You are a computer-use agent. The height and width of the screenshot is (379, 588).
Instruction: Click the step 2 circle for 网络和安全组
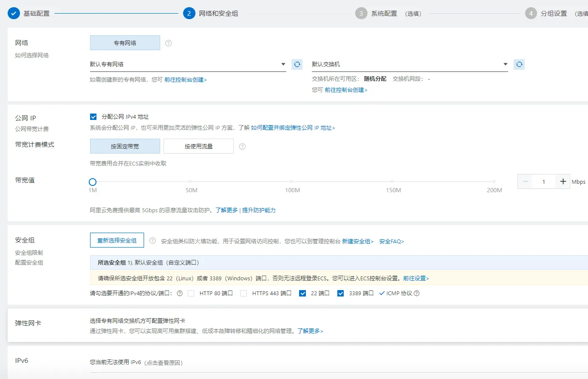(x=189, y=13)
